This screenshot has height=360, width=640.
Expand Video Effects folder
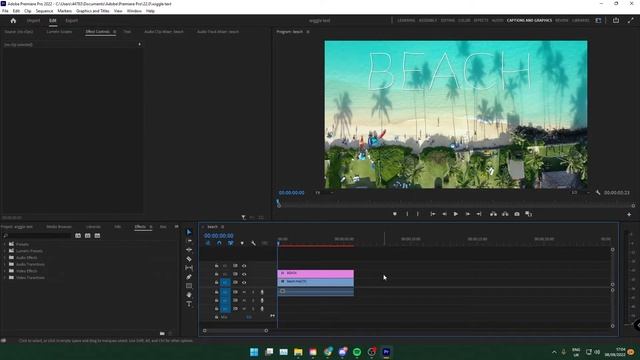pos(5,271)
